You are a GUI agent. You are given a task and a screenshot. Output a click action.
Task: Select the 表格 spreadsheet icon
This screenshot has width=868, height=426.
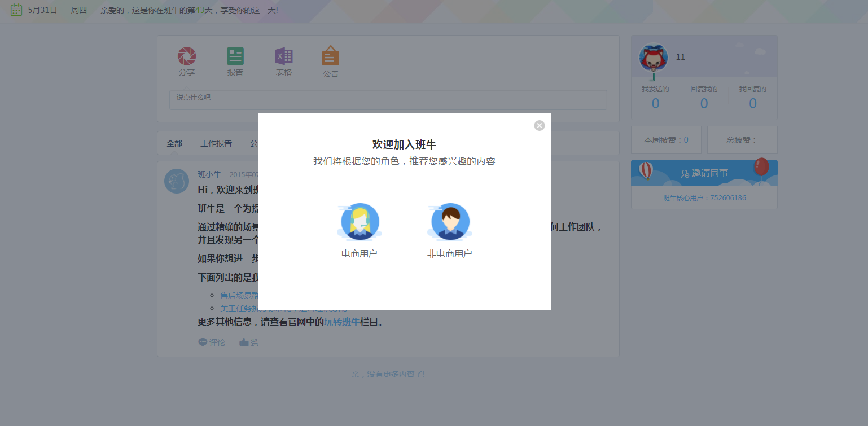tap(284, 56)
